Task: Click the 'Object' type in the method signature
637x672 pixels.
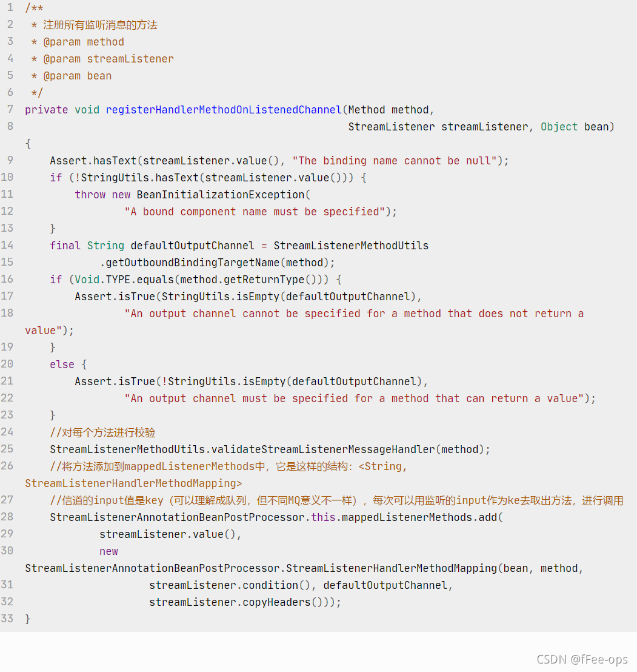Action: 559,127
